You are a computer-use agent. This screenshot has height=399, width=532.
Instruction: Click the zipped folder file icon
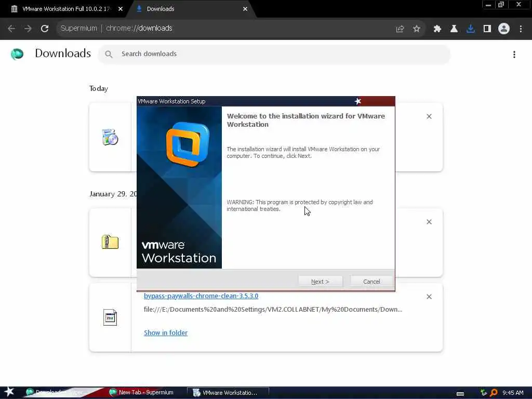click(110, 242)
